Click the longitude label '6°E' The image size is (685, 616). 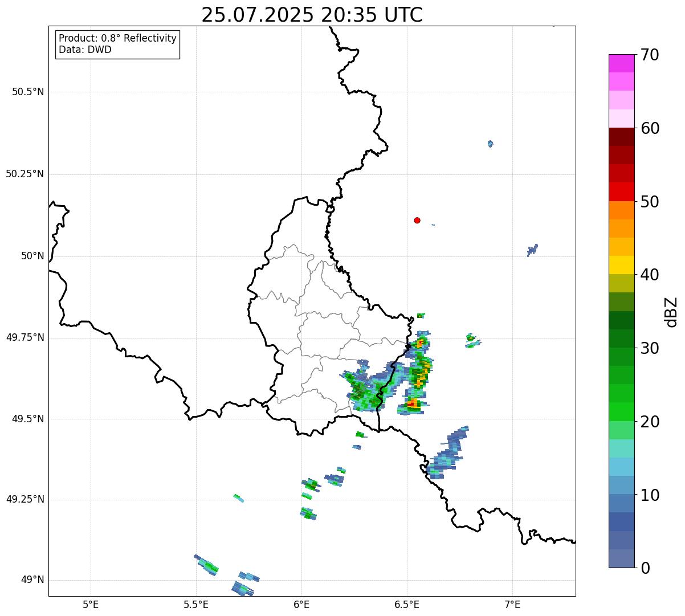[301, 605]
